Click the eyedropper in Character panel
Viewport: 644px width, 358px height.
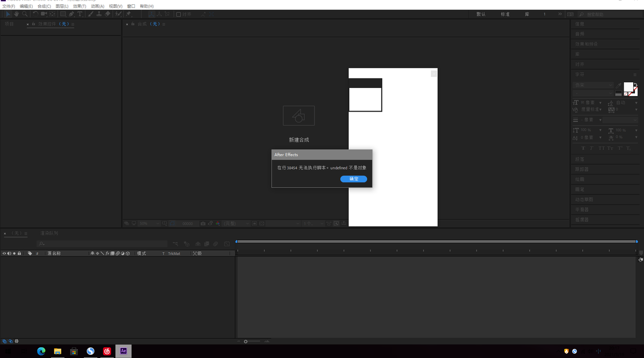pyautogui.click(x=618, y=85)
